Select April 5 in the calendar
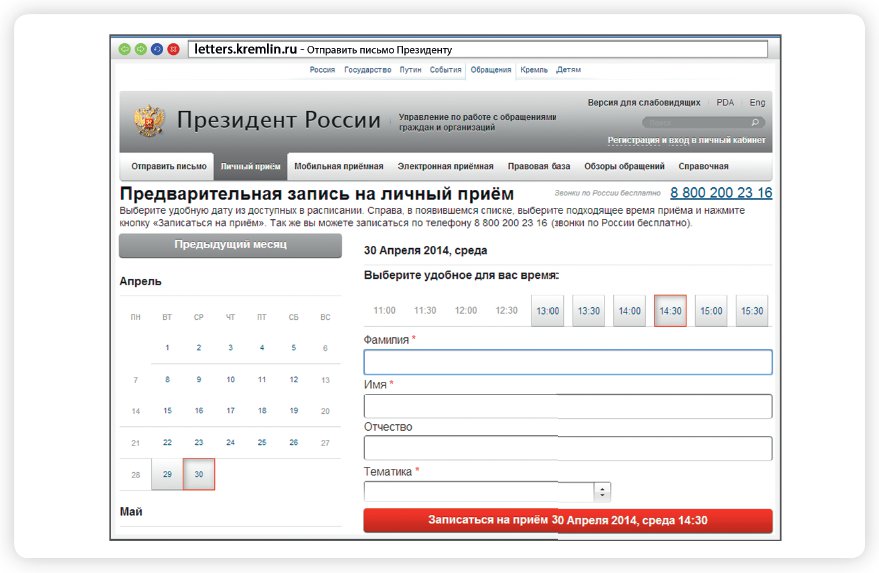Image resolution: width=879 pixels, height=573 pixels. tap(294, 348)
